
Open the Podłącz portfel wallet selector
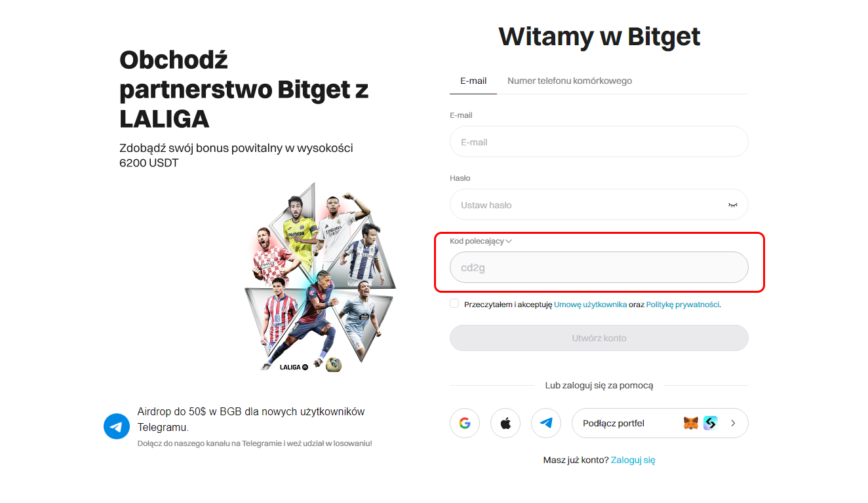(660, 423)
